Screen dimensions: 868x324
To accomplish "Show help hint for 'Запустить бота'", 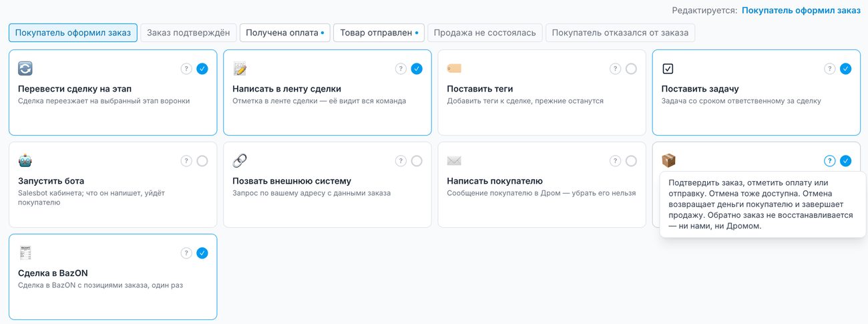I will [x=186, y=160].
